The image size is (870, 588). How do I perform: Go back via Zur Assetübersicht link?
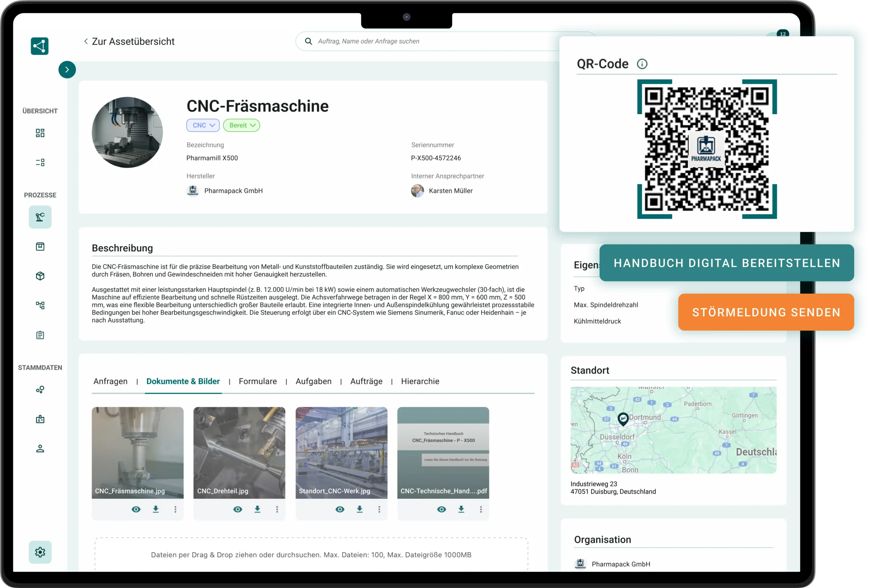click(x=129, y=41)
